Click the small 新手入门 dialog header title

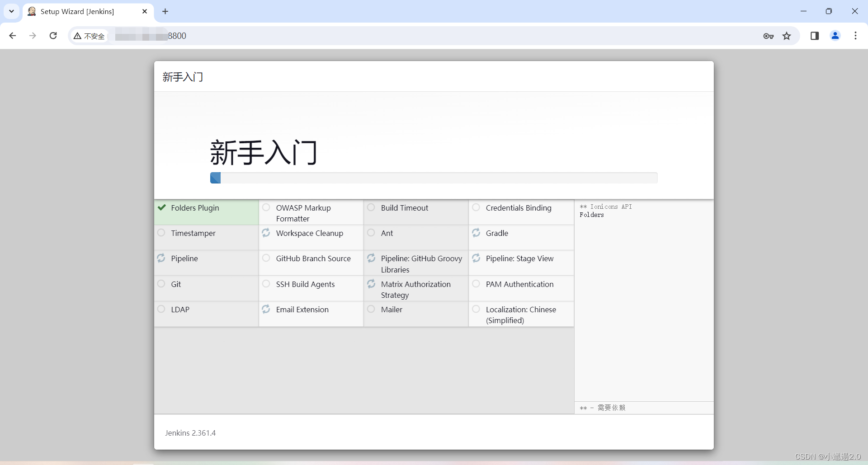click(183, 77)
